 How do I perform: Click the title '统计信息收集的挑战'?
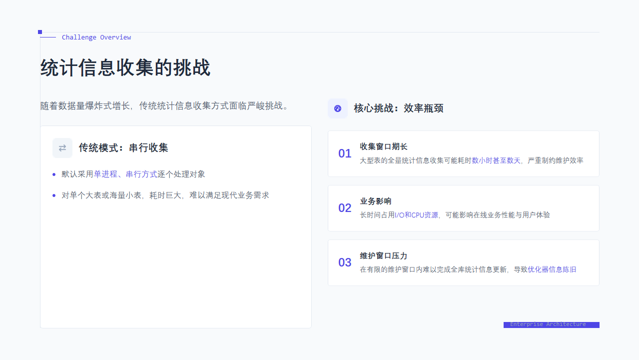click(x=125, y=68)
